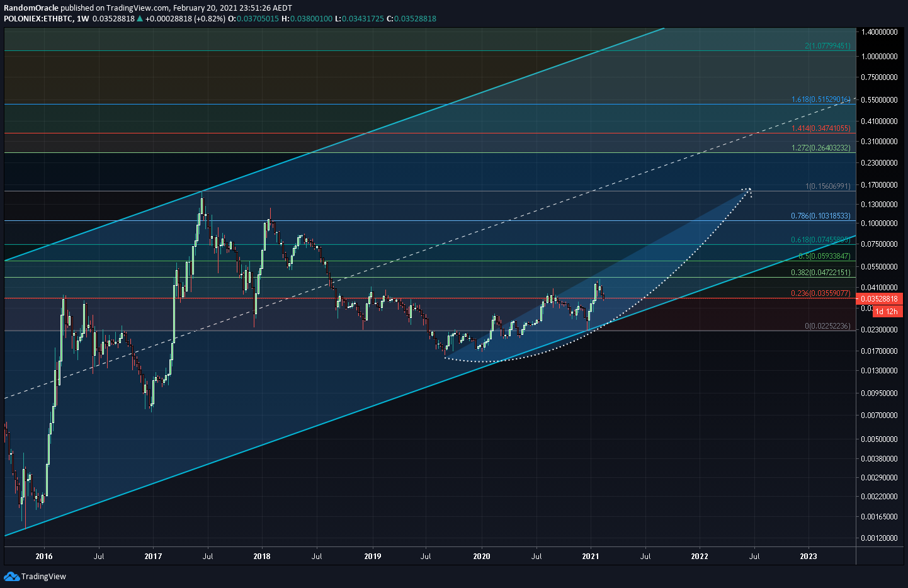Viewport: 908px width, 588px height.
Task: Click price axis value 0.55000000
Action: point(879,100)
